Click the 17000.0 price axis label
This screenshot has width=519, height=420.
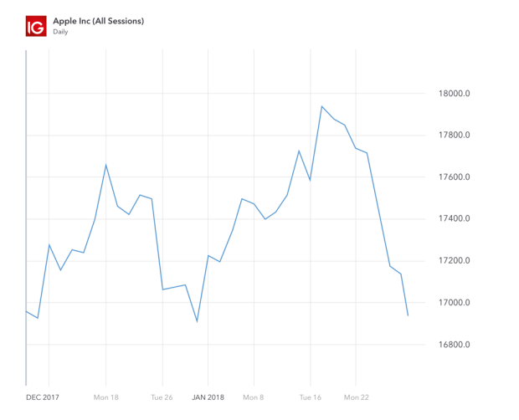(x=454, y=302)
